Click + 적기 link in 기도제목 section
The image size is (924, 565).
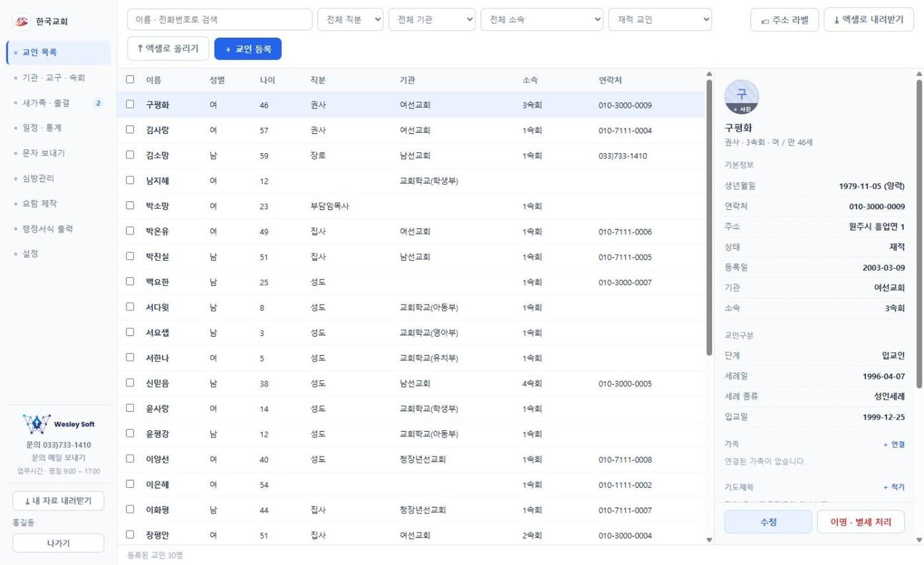click(x=894, y=487)
